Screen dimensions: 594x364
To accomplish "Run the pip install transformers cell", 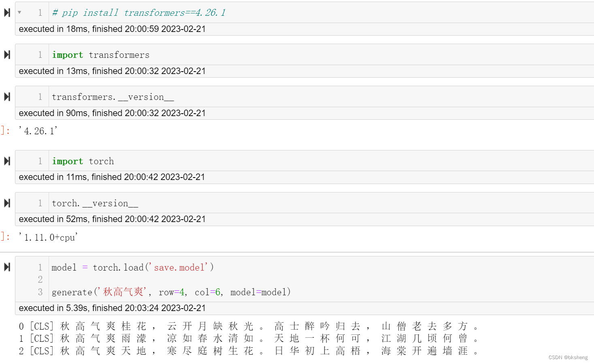I will 6,12.
